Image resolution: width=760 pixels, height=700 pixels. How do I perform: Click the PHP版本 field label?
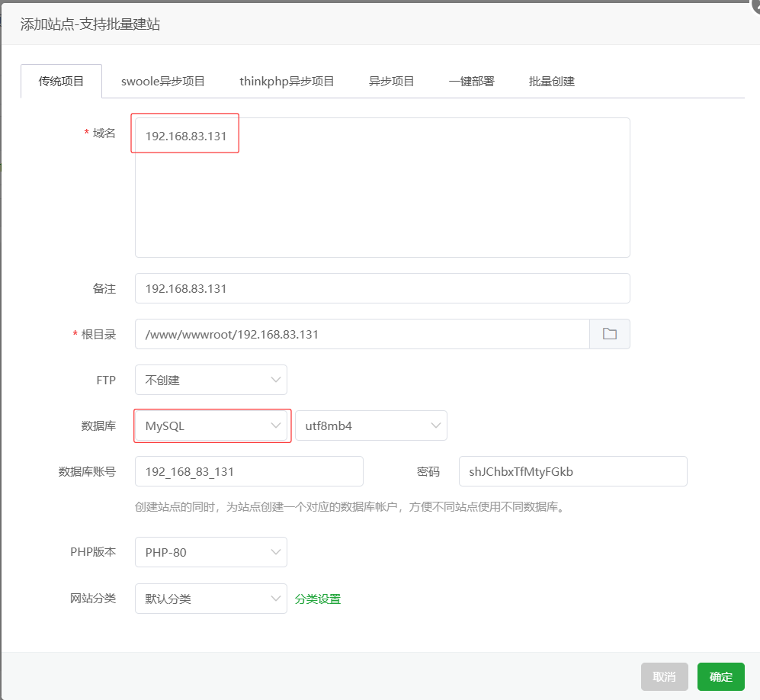[x=93, y=551]
